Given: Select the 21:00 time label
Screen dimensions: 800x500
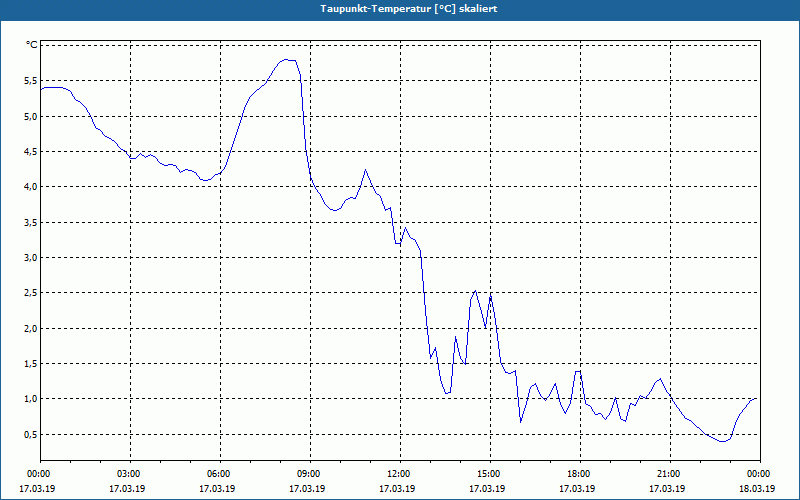Looking at the screenshot, I should [670, 474].
